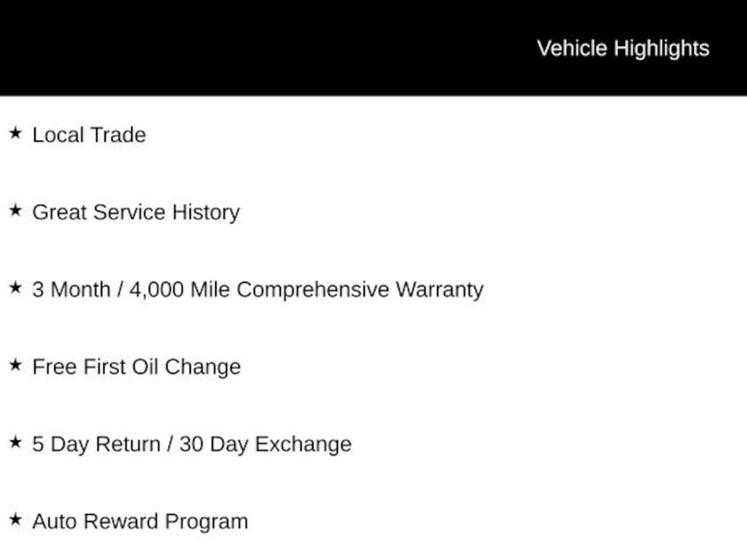Click the star before 5 Day Return

pos(15,443)
